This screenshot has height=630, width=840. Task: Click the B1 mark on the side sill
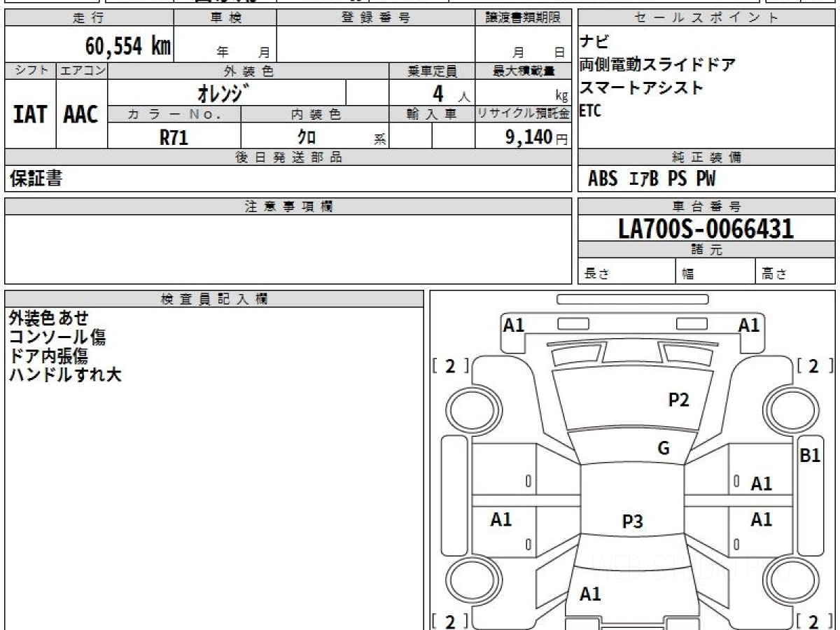tap(810, 455)
